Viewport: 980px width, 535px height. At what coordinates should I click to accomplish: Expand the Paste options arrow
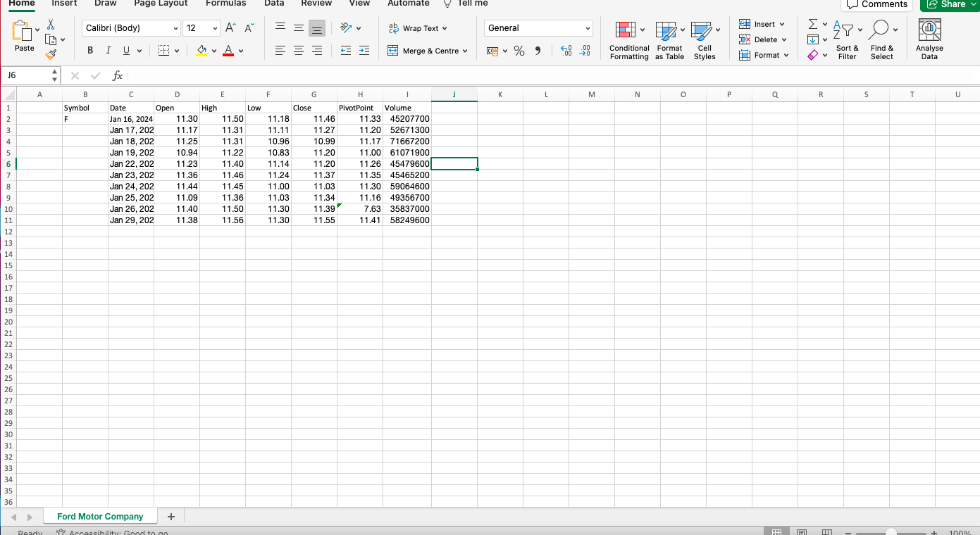tap(37, 31)
